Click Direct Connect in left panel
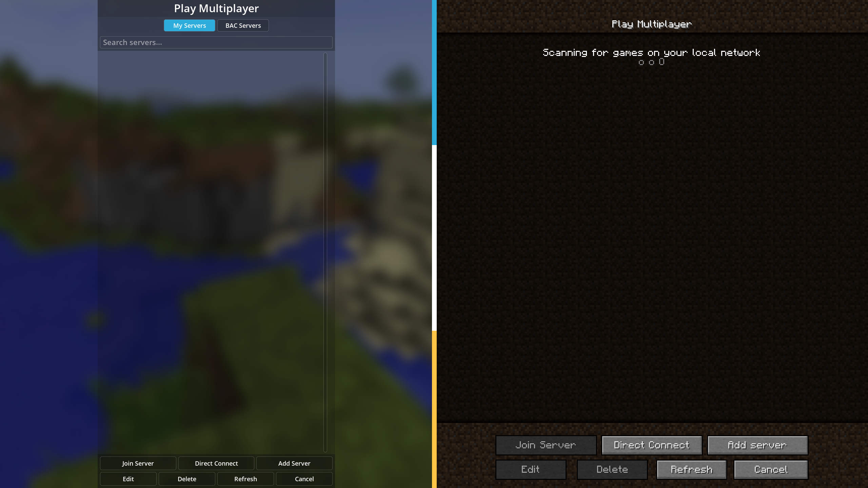This screenshot has height=488, width=868. [216, 463]
